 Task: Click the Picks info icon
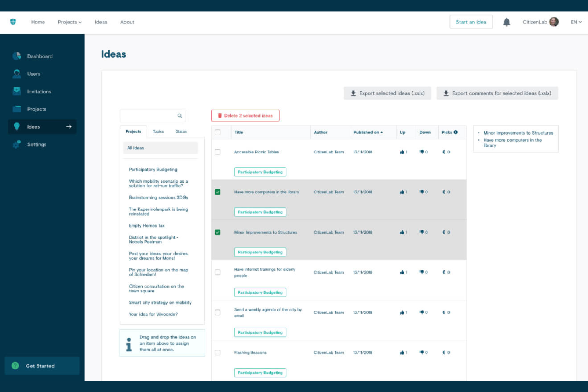tap(456, 132)
